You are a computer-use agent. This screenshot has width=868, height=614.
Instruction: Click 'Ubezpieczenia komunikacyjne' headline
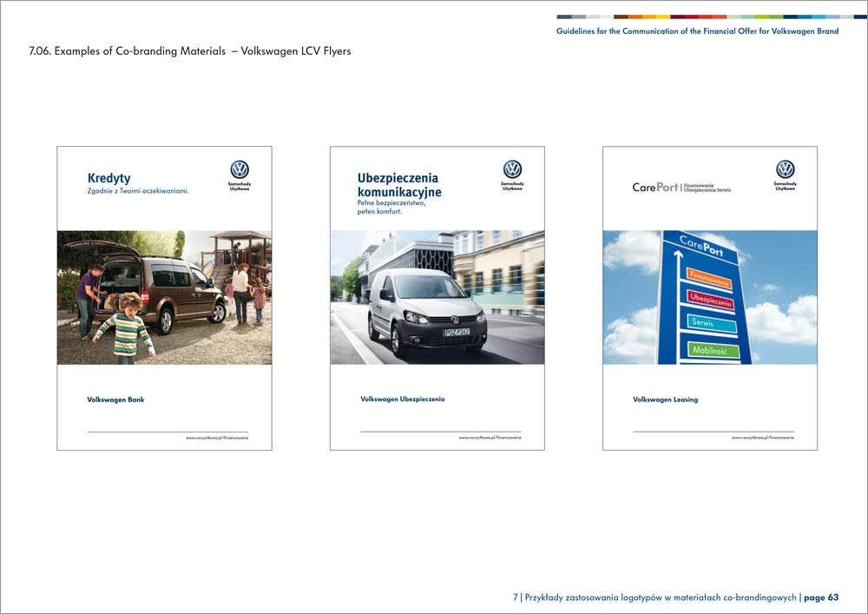coord(399,185)
